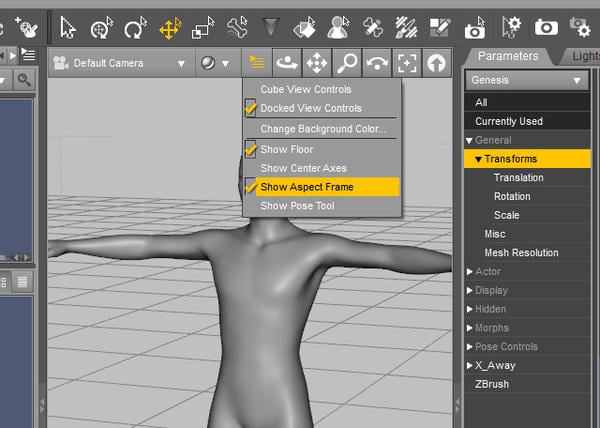Switch to the Parameters tab

[508, 57]
